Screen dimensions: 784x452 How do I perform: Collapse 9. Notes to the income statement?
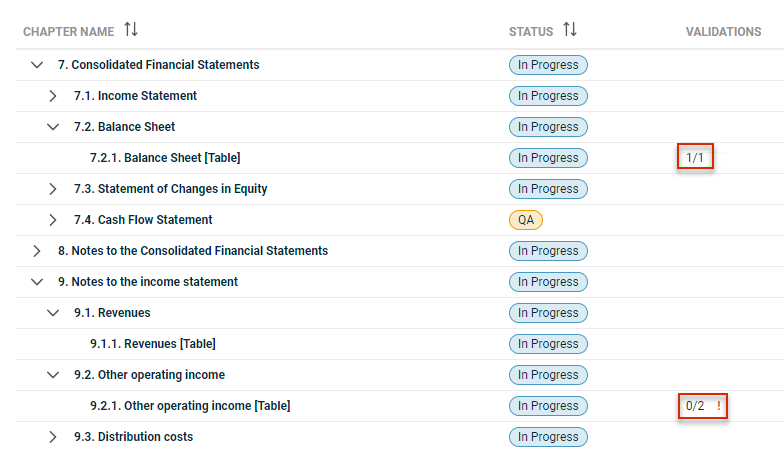(37, 282)
